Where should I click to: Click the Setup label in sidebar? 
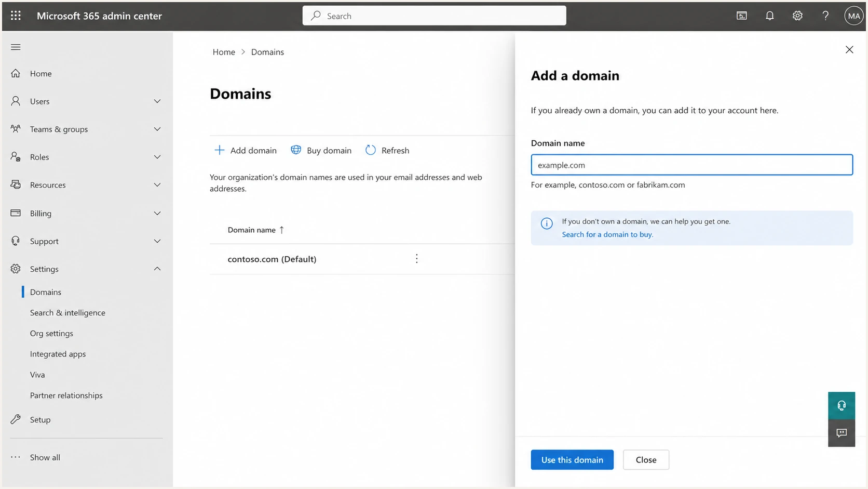click(x=40, y=419)
